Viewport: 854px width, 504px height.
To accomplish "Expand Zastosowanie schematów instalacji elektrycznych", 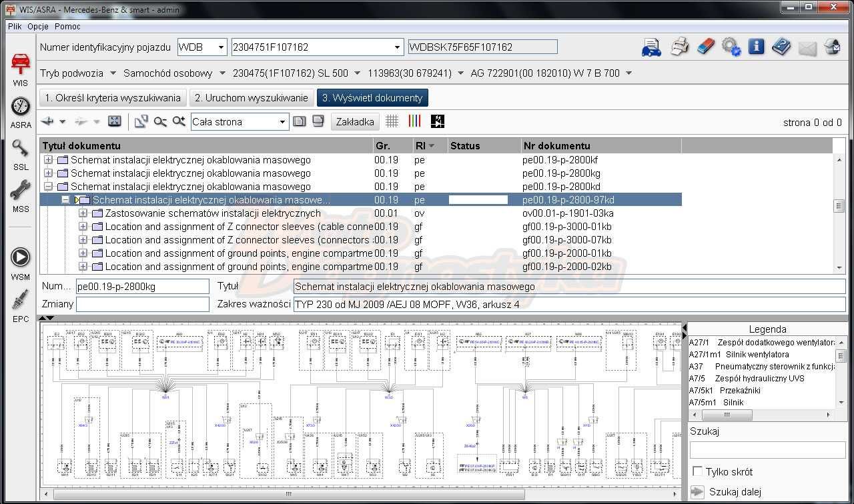I will (x=83, y=213).
